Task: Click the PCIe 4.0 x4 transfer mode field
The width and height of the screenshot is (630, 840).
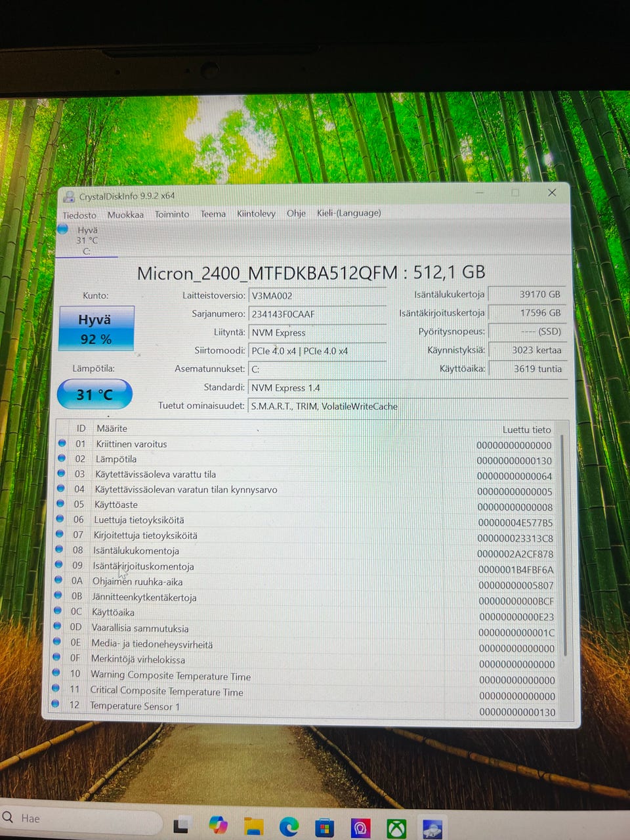Action: (318, 351)
